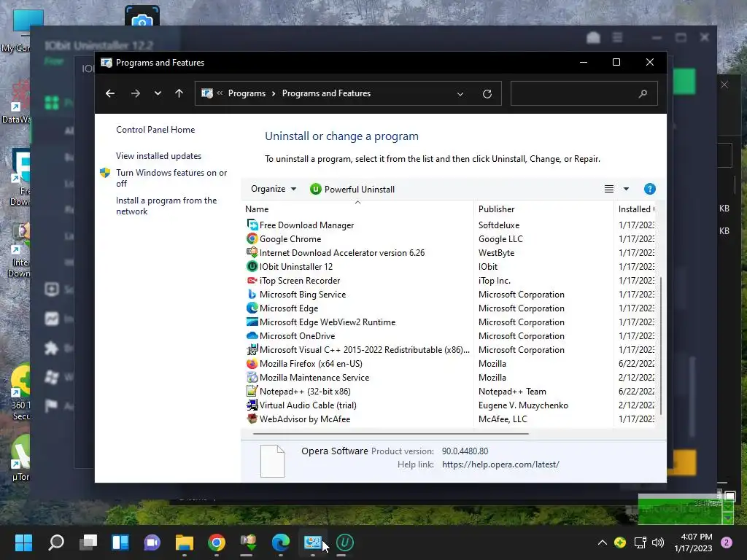Open the view options dropdown arrow

pyautogui.click(x=626, y=189)
